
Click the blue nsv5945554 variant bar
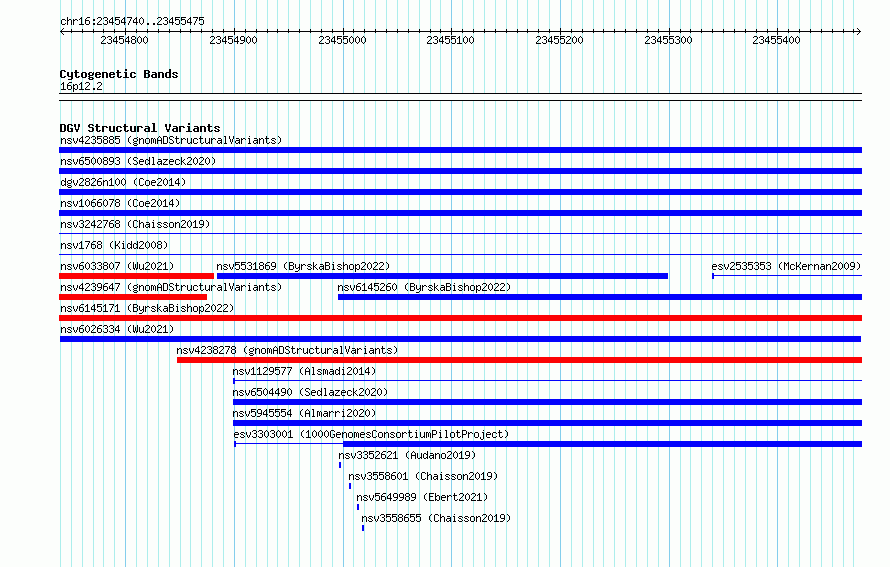click(547, 423)
